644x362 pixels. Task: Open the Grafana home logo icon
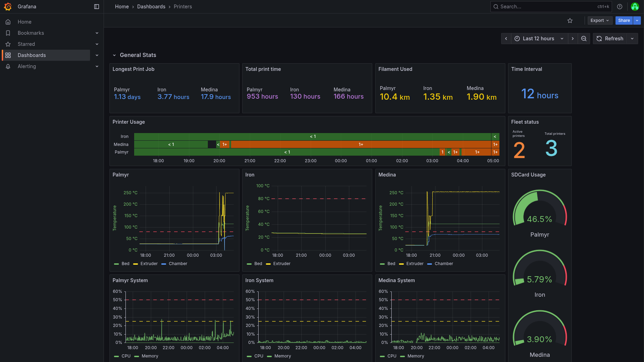coord(8,7)
